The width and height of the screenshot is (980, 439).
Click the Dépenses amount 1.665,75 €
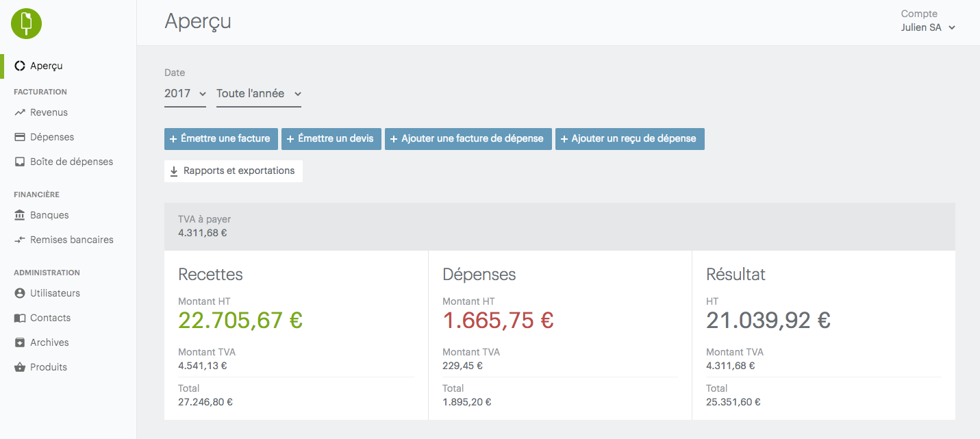click(498, 320)
